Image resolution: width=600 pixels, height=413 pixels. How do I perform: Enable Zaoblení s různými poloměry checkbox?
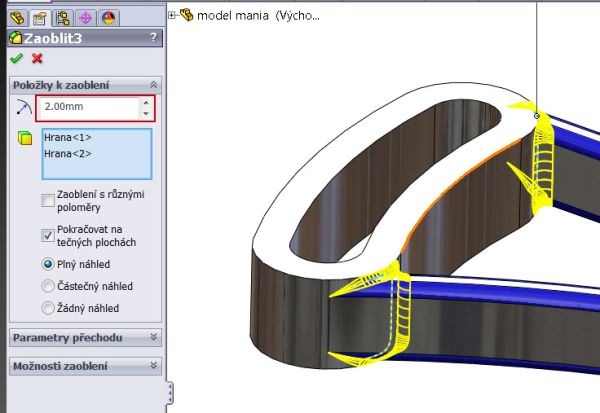[48, 200]
